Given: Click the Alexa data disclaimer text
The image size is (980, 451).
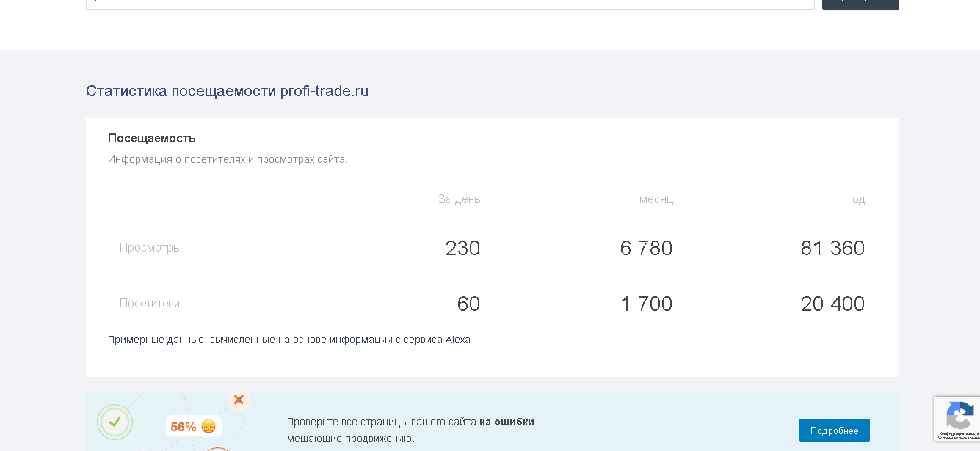Looking at the screenshot, I should click(x=289, y=340).
